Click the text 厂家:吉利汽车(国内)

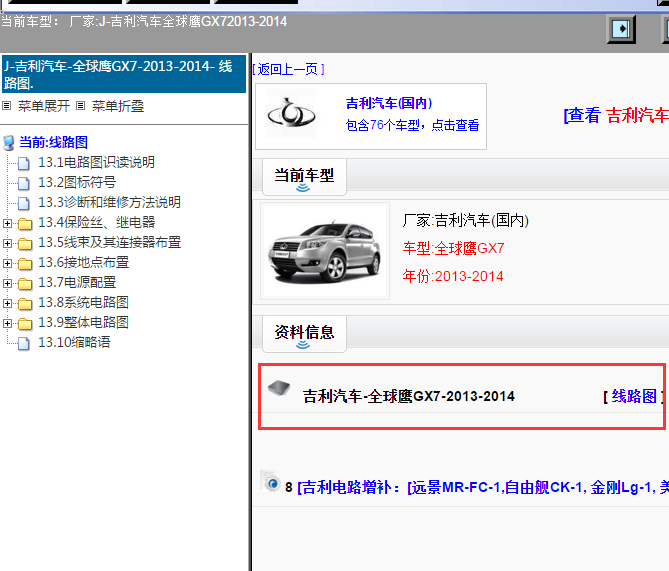click(465, 221)
